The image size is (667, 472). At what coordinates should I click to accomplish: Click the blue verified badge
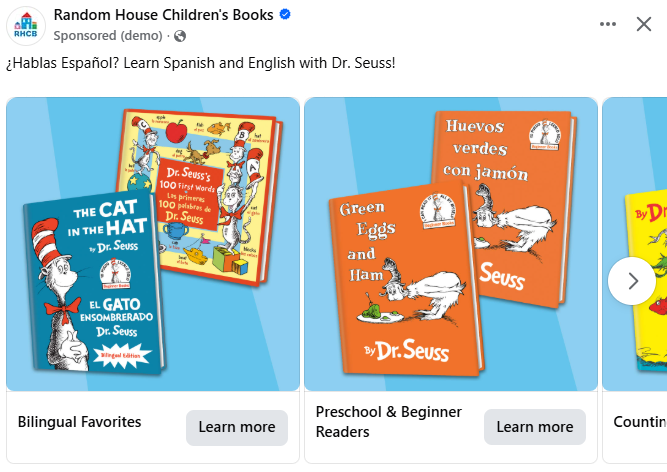[x=285, y=14]
